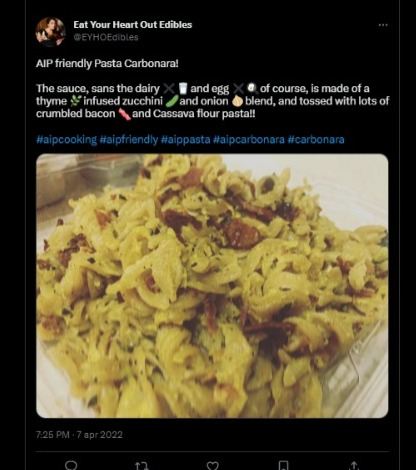Bookmark the tweet
416x470 pixels.
click(x=283, y=465)
